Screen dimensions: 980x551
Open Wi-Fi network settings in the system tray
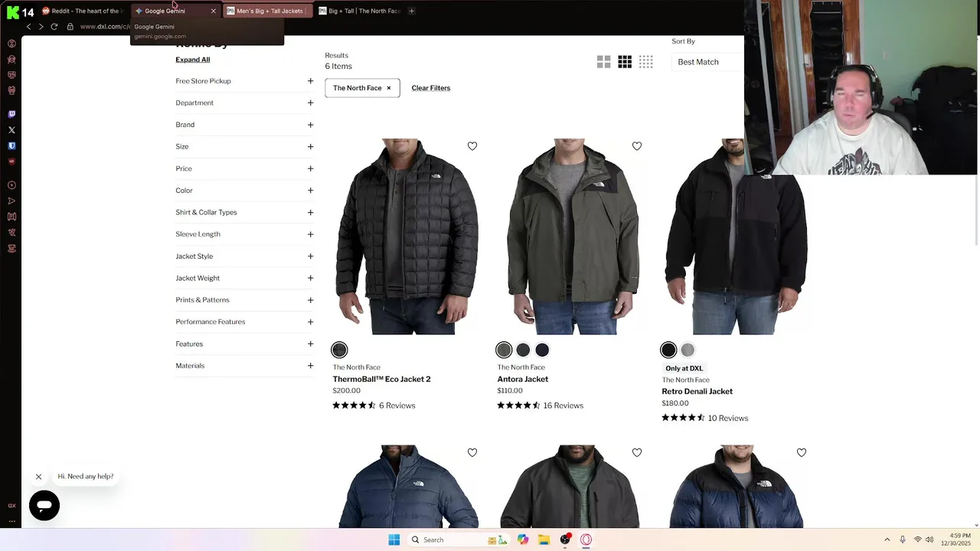coord(917,540)
